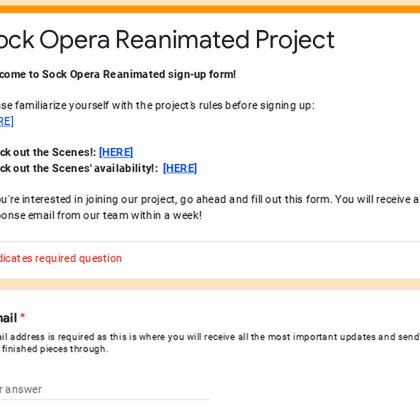This screenshot has width=420, height=420.
Task: Click the 'email from our team within a week' line
Action: [x=101, y=215]
